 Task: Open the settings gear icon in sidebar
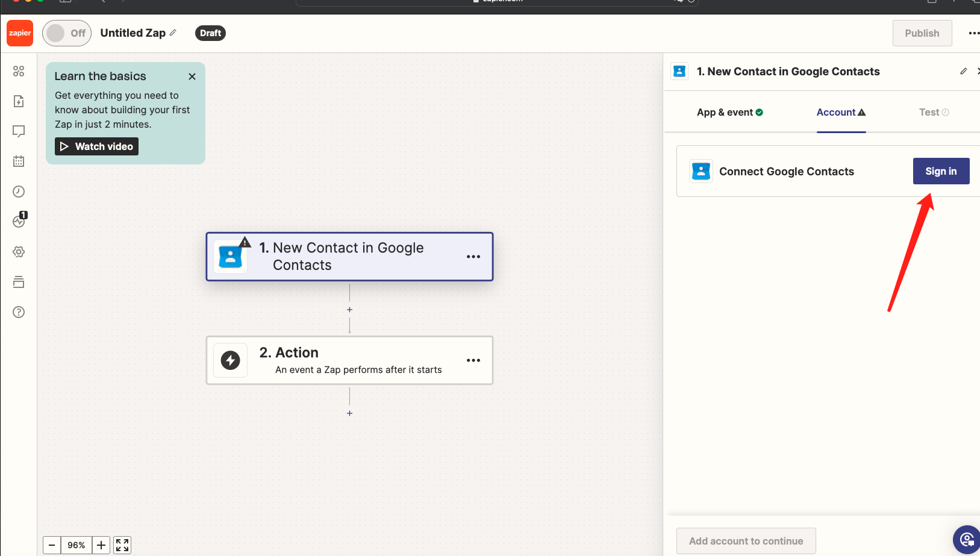(19, 252)
